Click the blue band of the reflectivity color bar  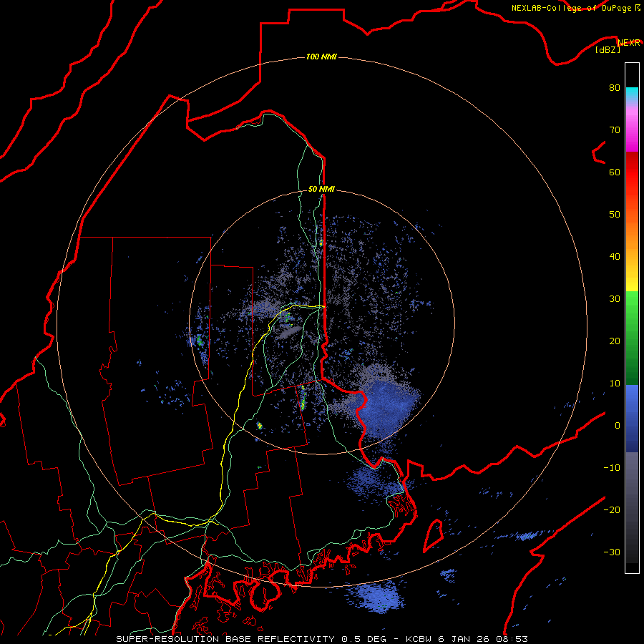632,419
